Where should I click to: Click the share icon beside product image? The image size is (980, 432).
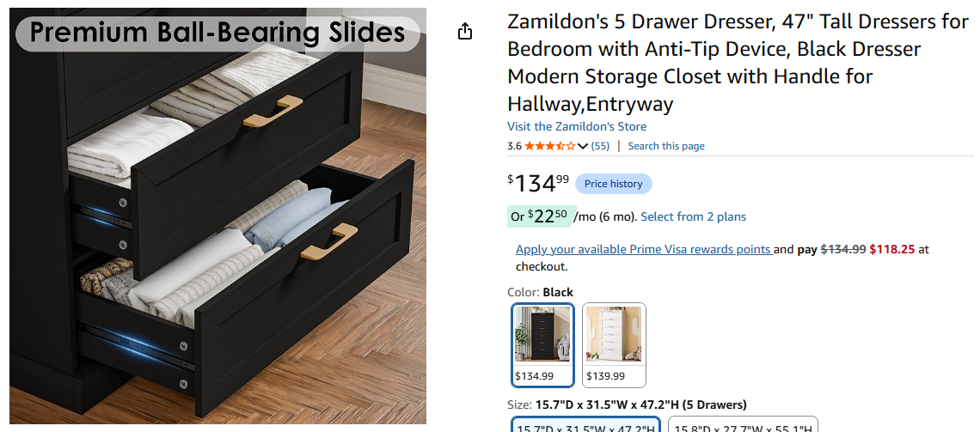[x=464, y=31]
